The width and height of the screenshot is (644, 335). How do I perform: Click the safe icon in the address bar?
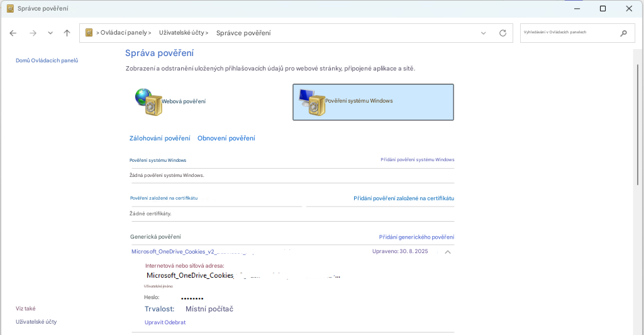89,33
